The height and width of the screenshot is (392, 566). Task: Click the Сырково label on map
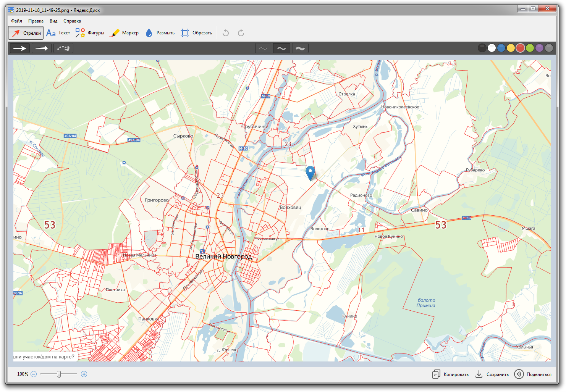coord(183,136)
